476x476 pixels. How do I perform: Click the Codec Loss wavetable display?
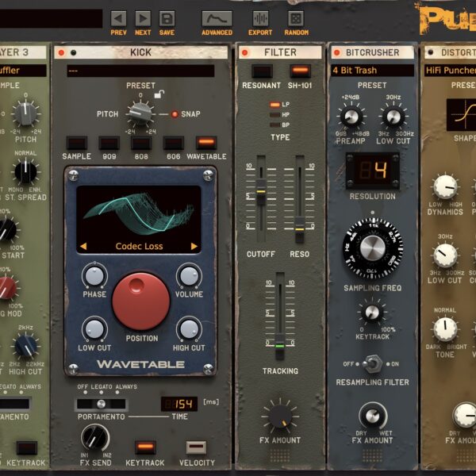(139, 219)
